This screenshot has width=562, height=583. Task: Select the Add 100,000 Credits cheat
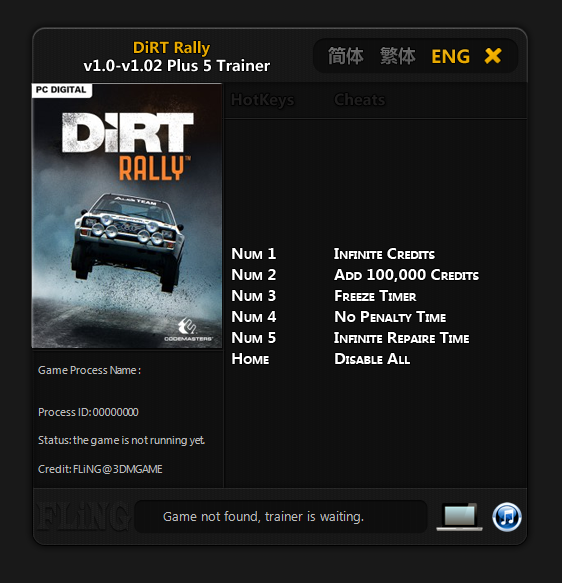(406, 275)
